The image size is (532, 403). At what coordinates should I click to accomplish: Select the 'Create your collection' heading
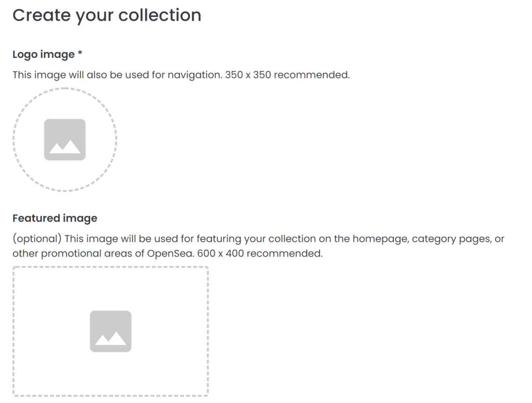point(107,15)
